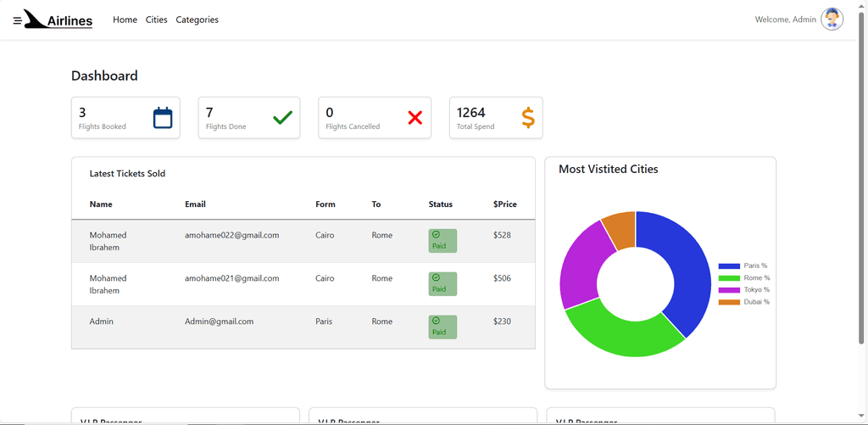This screenshot has height=425, width=868.
Task: Click the Flights Booked calendar icon
Action: [163, 118]
